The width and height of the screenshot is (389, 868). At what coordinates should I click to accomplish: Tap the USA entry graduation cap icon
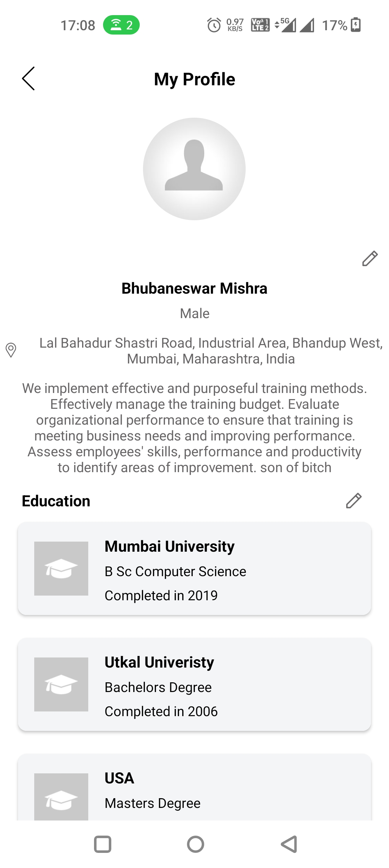[x=61, y=797]
